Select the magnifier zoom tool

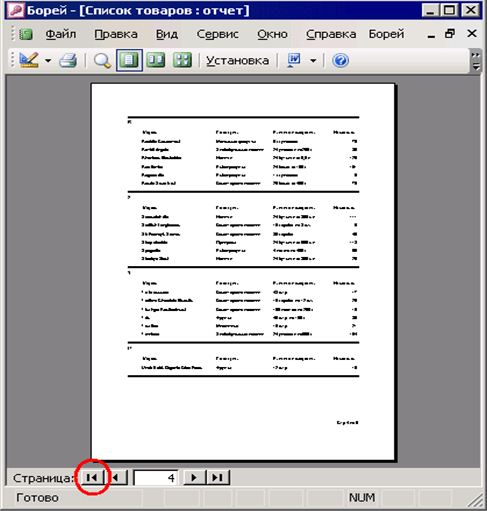pos(102,61)
